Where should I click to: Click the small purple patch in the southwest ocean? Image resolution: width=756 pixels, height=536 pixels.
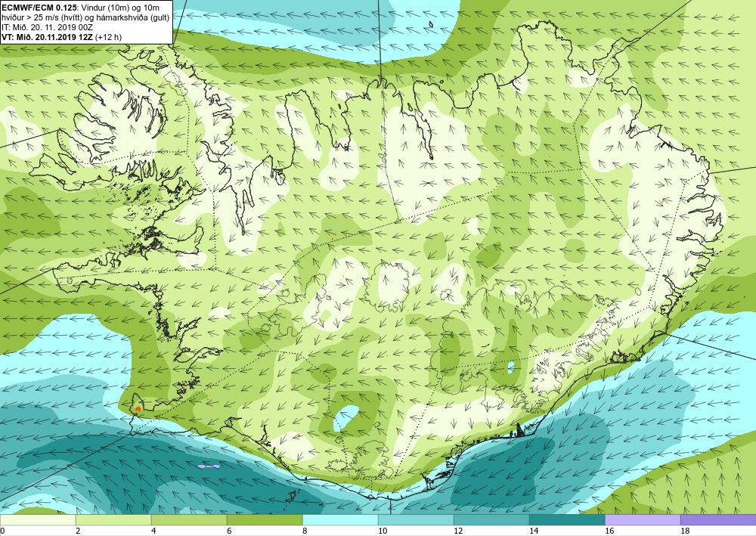point(209,466)
